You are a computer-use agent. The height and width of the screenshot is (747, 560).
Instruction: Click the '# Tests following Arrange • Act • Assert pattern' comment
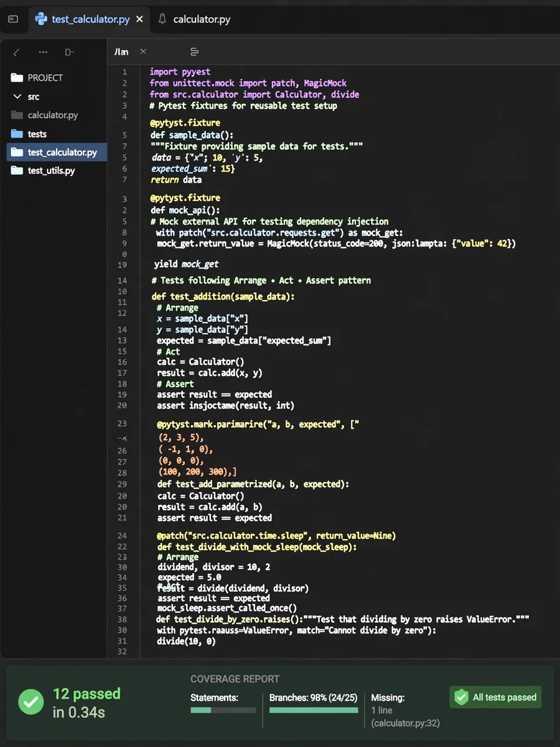261,281
